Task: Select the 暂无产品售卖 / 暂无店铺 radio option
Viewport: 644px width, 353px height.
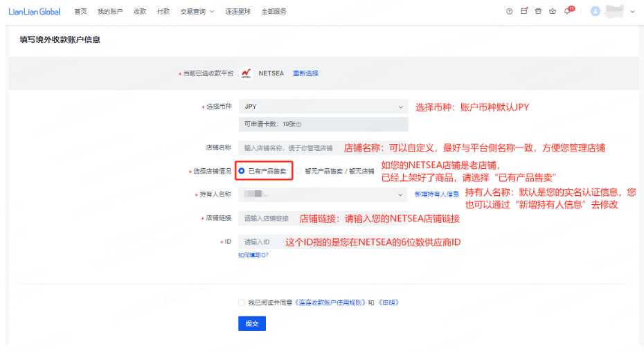Action: coord(298,171)
